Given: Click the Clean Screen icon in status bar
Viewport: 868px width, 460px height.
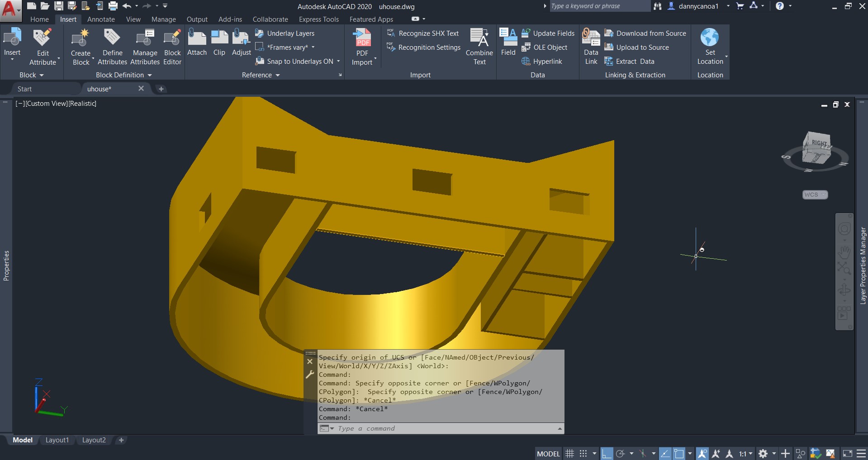Looking at the screenshot, I should pos(847,453).
